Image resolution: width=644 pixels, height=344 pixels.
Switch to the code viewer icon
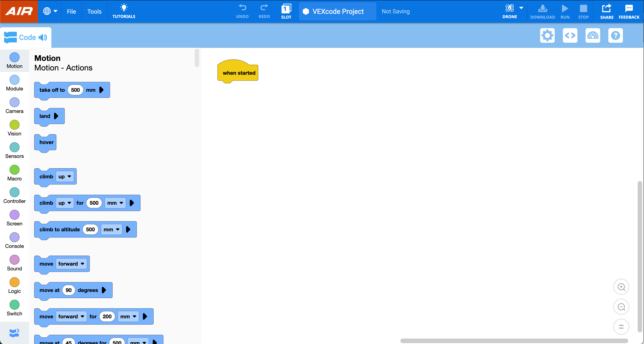[x=570, y=35]
